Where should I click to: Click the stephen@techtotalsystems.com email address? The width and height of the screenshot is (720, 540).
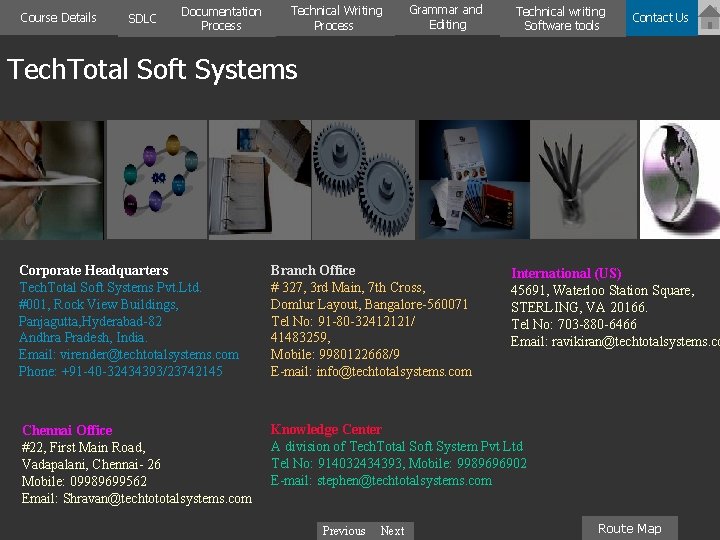tap(405, 481)
